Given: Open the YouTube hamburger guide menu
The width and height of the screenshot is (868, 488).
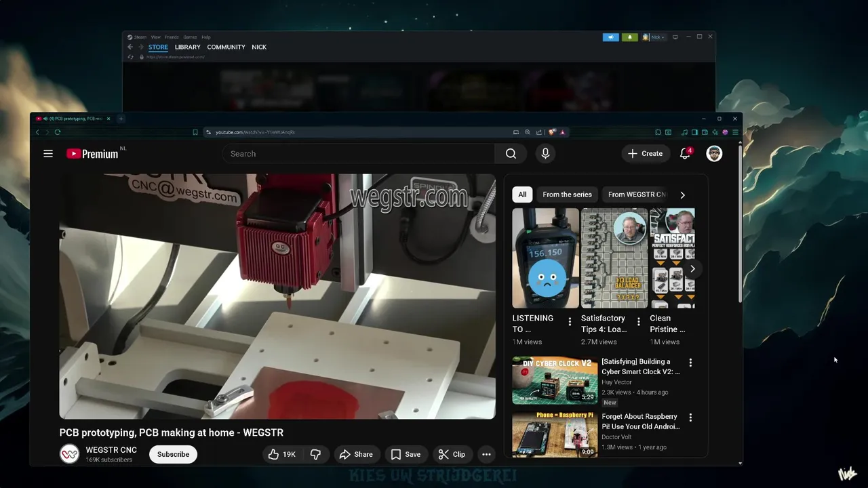Looking at the screenshot, I should click(x=48, y=154).
